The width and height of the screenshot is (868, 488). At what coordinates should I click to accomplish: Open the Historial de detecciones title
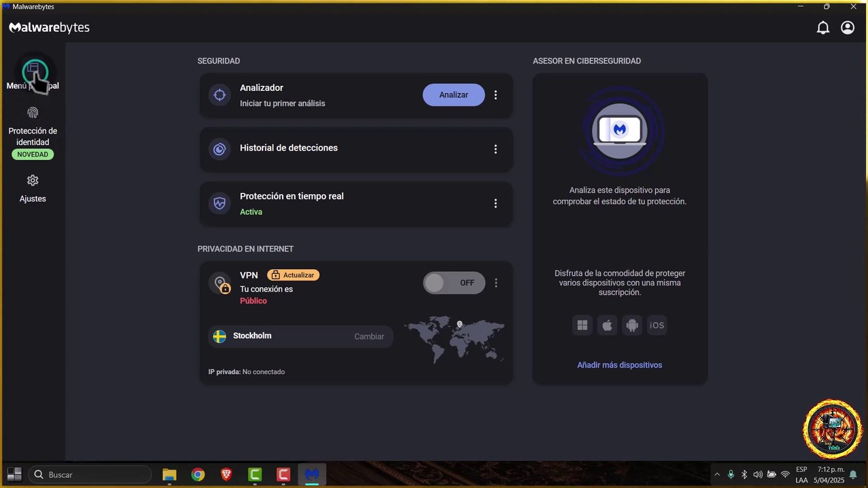coord(289,148)
